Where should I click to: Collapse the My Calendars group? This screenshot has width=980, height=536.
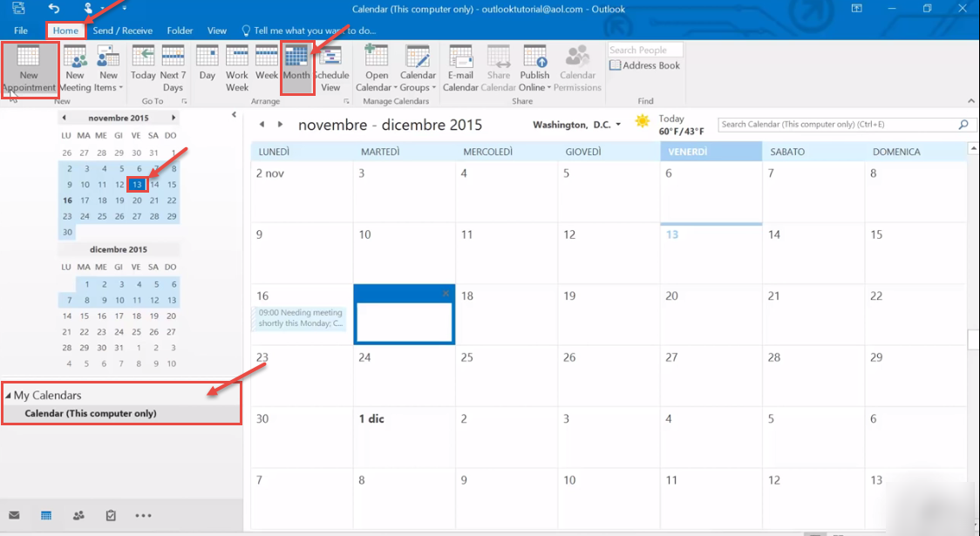(x=8, y=396)
